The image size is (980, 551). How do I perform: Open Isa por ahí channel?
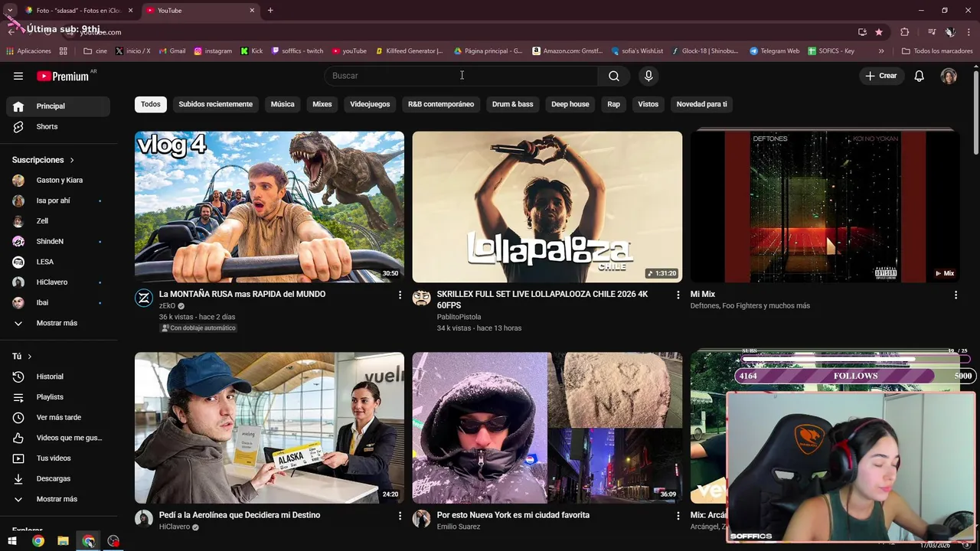(x=58, y=201)
